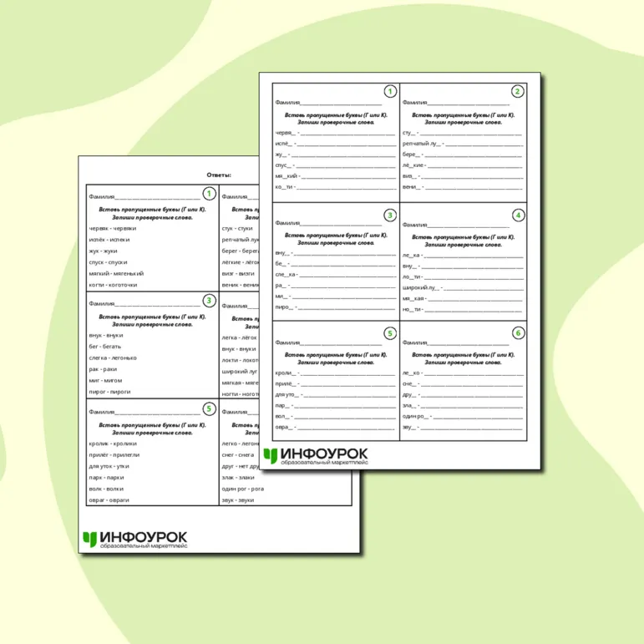
Task: Select the word 'мя__кая' in card 4
Action: 413,298
